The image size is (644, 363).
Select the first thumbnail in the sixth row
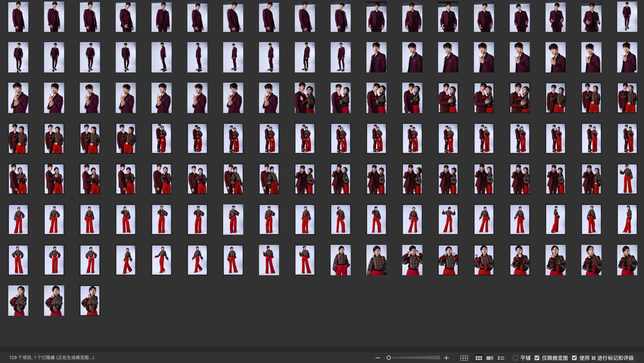[x=18, y=220]
